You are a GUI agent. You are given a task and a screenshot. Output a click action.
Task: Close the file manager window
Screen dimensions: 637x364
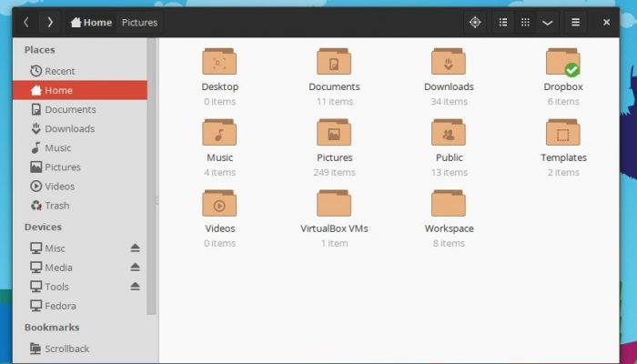click(x=606, y=23)
